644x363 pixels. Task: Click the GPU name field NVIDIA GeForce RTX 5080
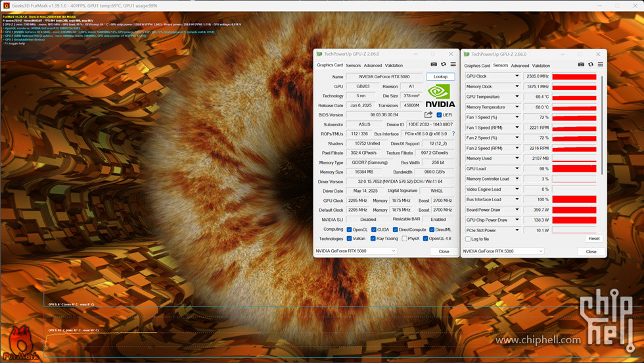(x=384, y=77)
